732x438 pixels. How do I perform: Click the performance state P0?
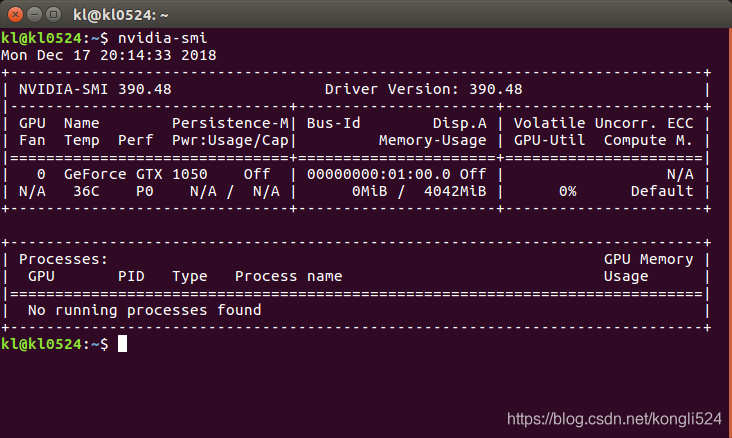(144, 191)
